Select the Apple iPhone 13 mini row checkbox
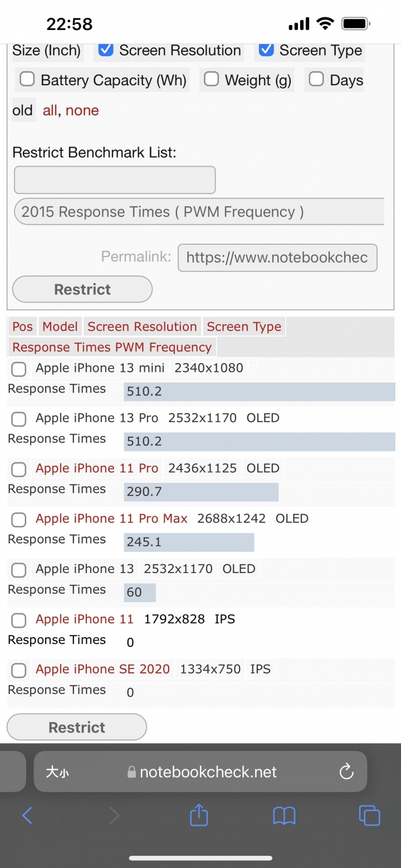This screenshot has height=868, width=401. tap(19, 369)
